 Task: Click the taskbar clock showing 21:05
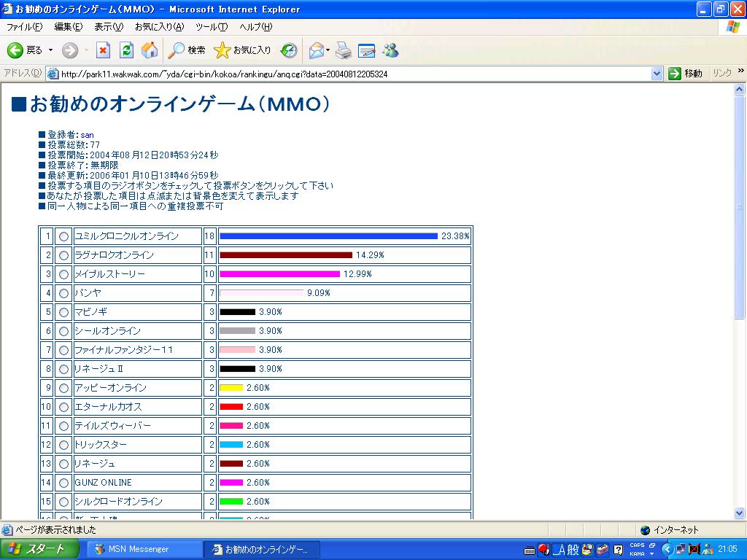727,550
